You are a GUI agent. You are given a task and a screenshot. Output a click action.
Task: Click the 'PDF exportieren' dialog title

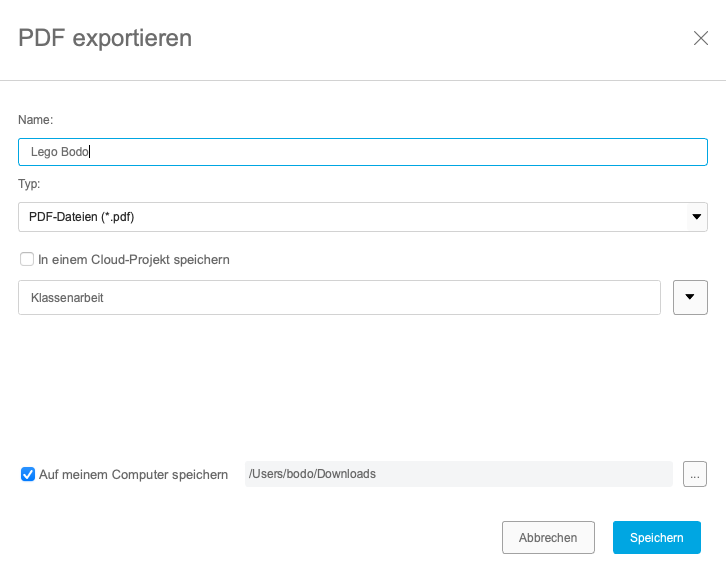105,39
